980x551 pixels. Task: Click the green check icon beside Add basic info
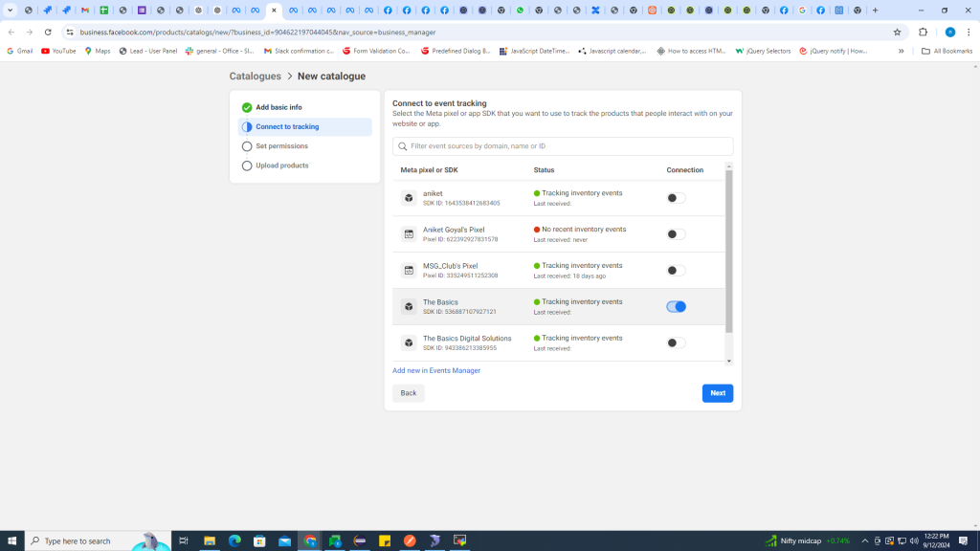247,108
